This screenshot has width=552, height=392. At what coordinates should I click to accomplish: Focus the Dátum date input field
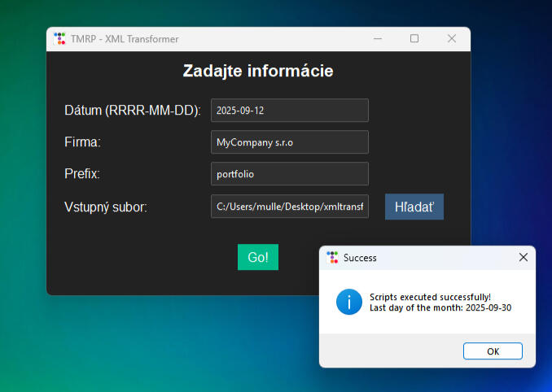[289, 111]
